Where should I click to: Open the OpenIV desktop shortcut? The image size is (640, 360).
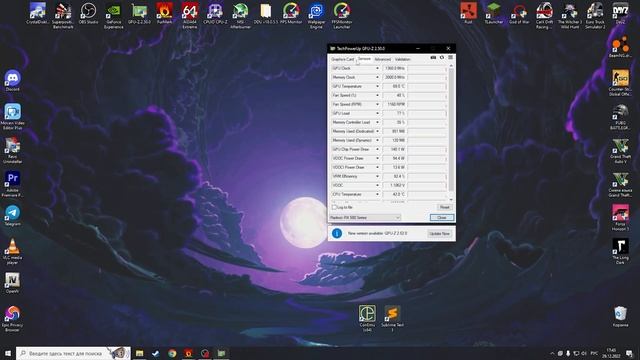13,283
